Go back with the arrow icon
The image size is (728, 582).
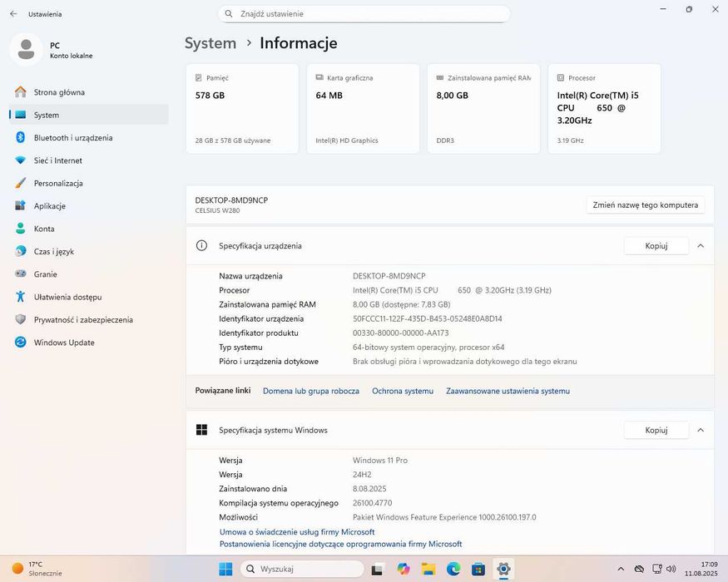coord(13,14)
